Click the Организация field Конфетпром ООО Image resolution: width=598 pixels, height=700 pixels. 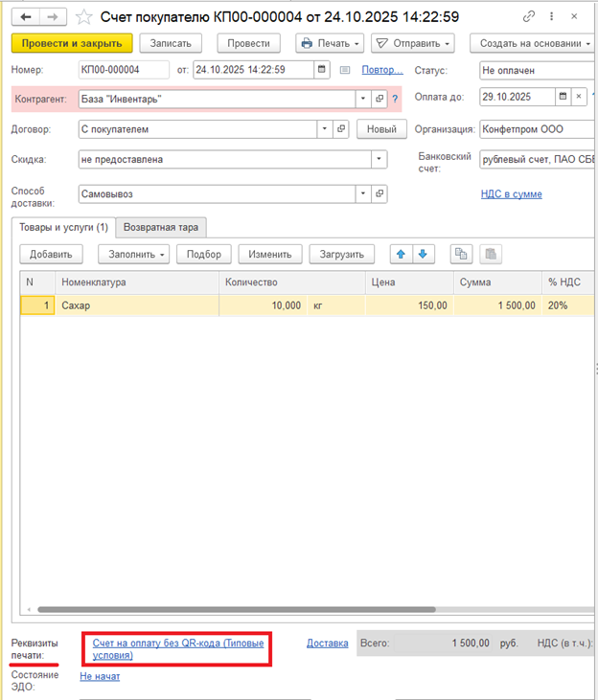point(539,129)
